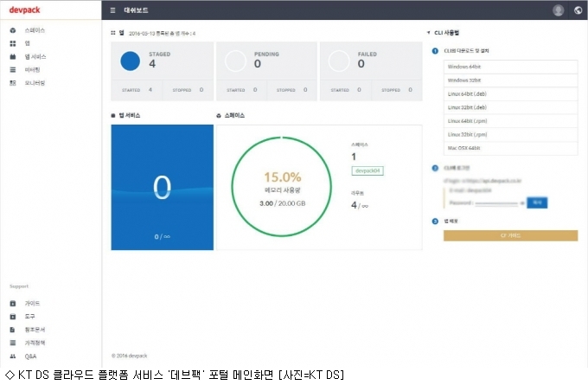588x385 pixels.
Task: Download the Windows 32bit CLI
Action: 510,80
